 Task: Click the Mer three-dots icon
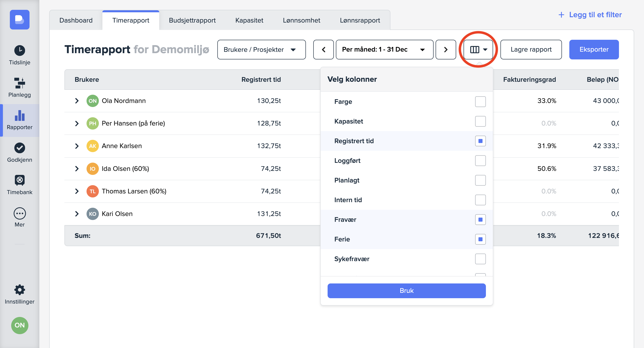point(19,214)
